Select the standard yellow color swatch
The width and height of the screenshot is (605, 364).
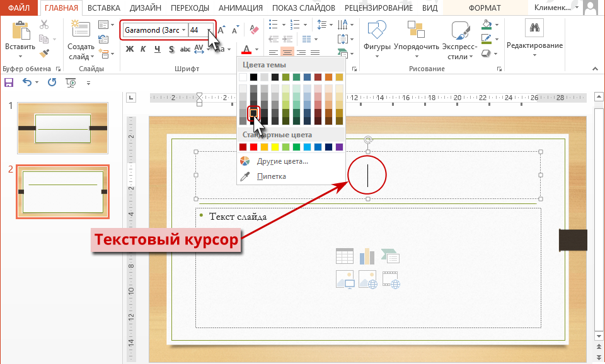point(275,147)
